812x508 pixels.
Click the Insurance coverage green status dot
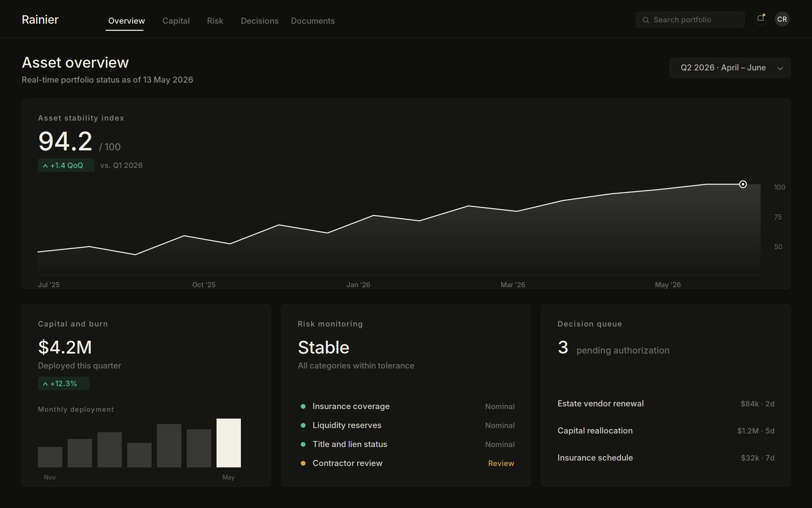click(x=303, y=406)
